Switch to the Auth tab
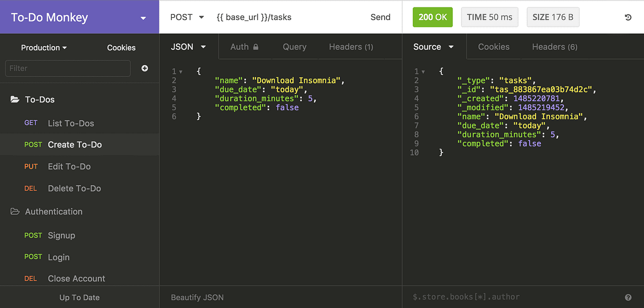The height and width of the screenshot is (308, 644). coord(245,47)
